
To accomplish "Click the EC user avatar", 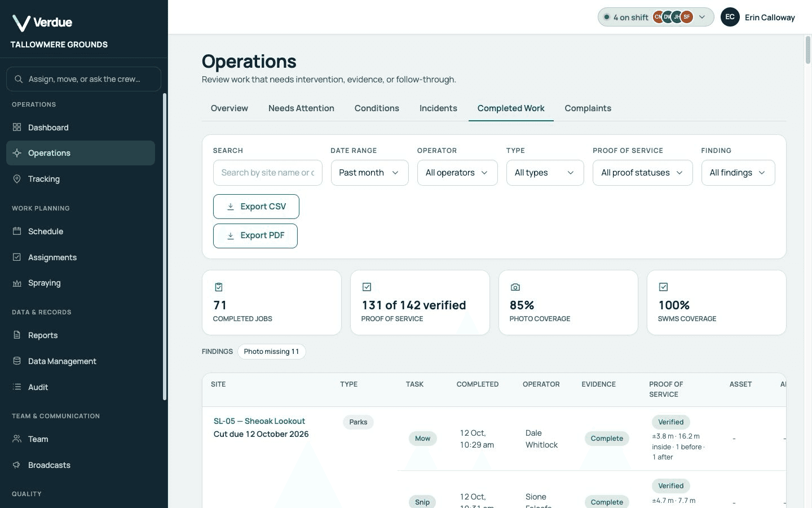I will click(x=730, y=17).
